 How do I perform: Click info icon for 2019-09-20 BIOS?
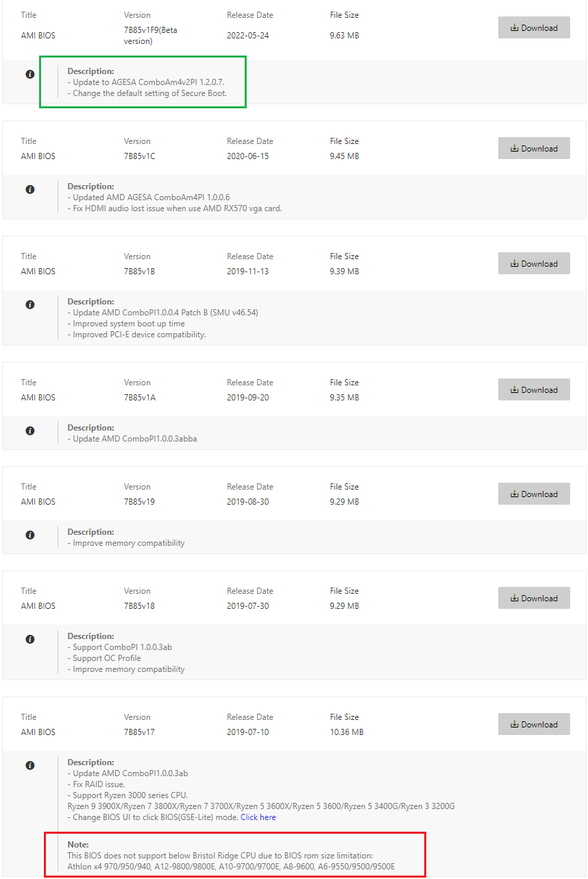tap(30, 431)
